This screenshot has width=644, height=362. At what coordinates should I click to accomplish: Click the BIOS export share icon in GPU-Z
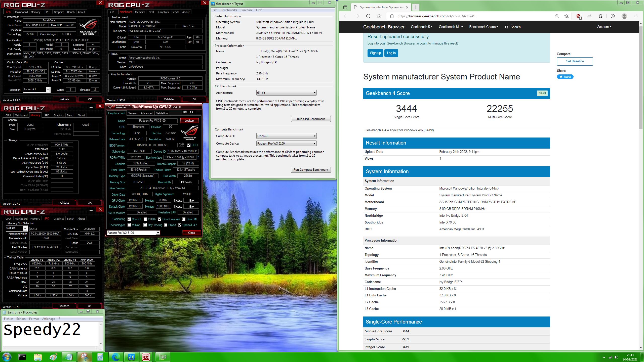(x=181, y=145)
